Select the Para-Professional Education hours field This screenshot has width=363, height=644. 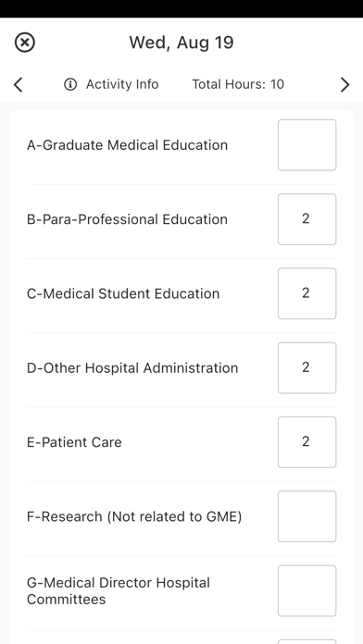tap(307, 219)
